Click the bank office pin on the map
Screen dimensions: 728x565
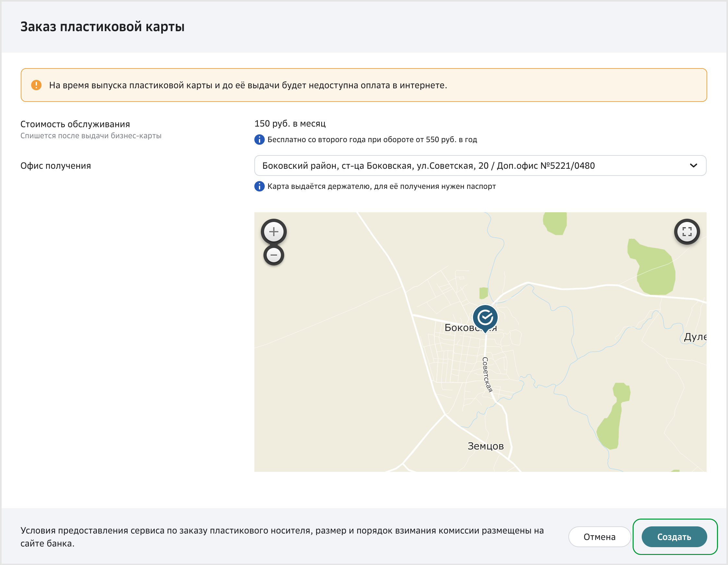click(485, 317)
